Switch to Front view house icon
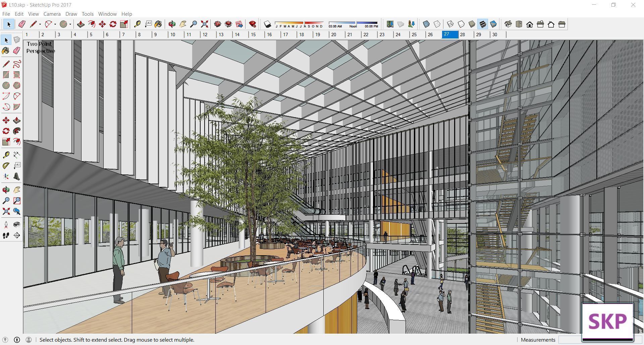This screenshot has height=345, width=644. pos(530,24)
